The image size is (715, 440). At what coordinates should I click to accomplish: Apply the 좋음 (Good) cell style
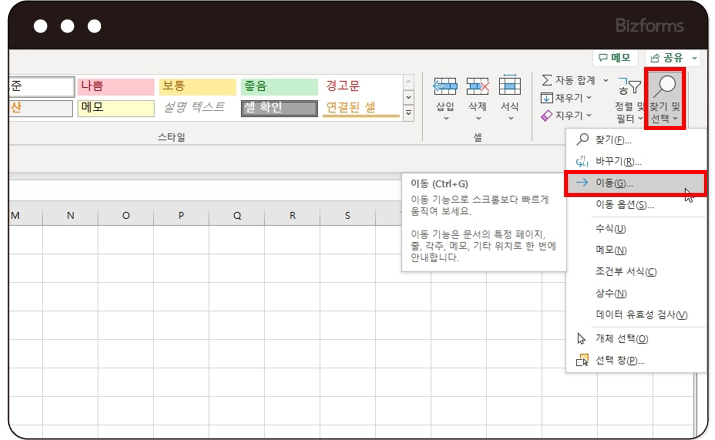pos(279,86)
